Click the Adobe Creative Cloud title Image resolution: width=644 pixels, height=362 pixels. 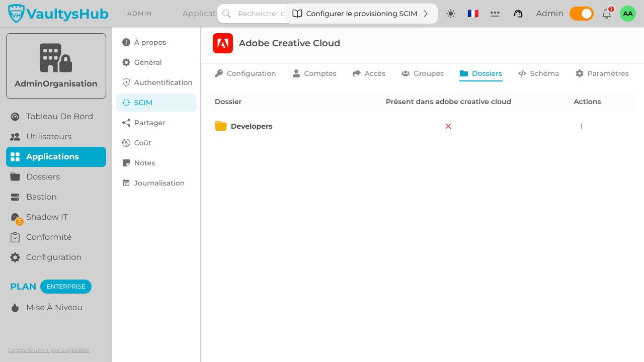click(x=289, y=43)
